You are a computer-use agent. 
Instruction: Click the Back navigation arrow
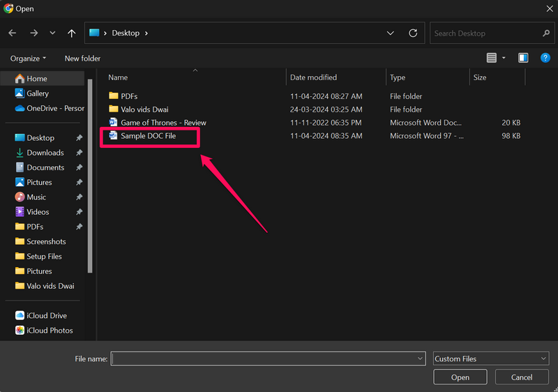(13, 33)
